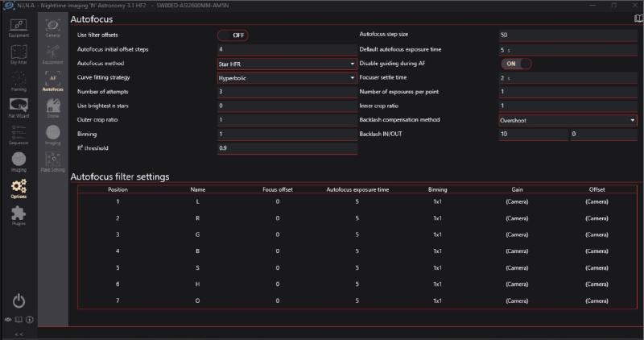Image resolution: width=644 pixels, height=340 pixels.
Task: Collapse the sidebar with the double-arrow
Action: [19, 334]
